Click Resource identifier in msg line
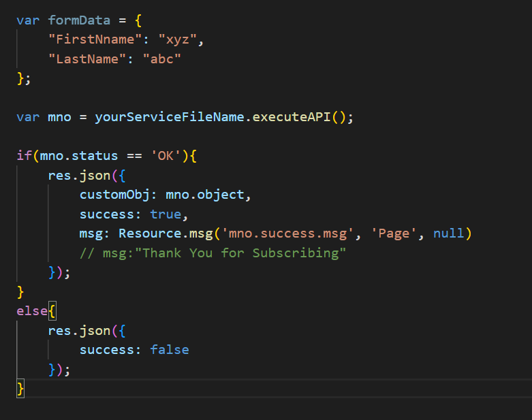This screenshot has height=420, width=532. pyautogui.click(x=150, y=233)
